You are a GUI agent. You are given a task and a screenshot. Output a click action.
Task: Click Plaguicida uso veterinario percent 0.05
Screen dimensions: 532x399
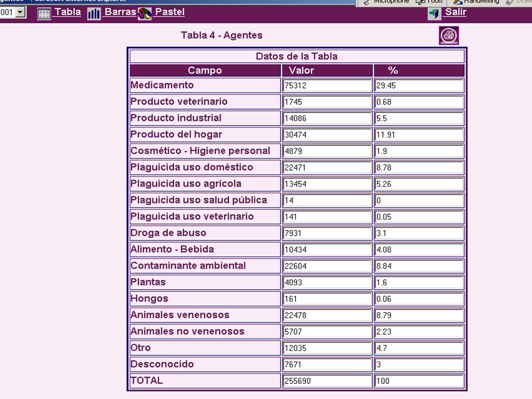419,217
